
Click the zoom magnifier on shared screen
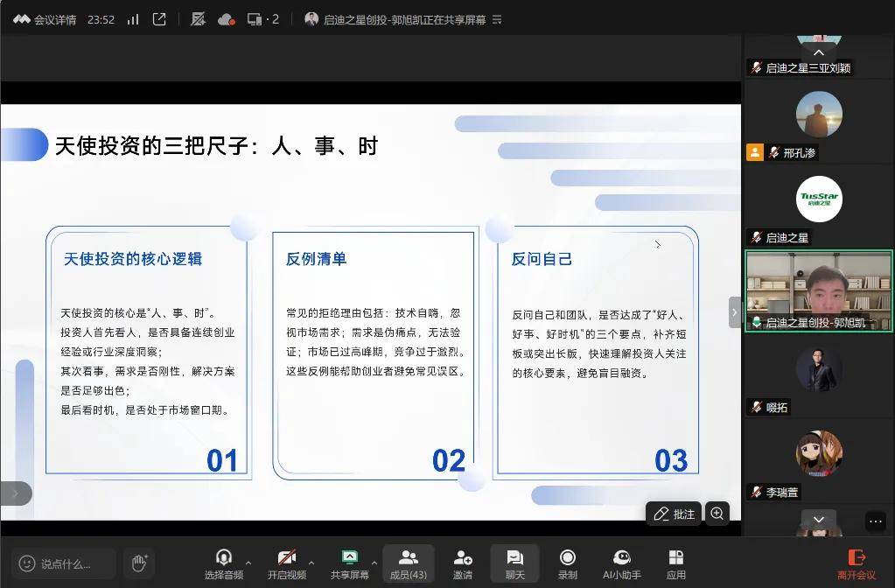click(x=717, y=514)
